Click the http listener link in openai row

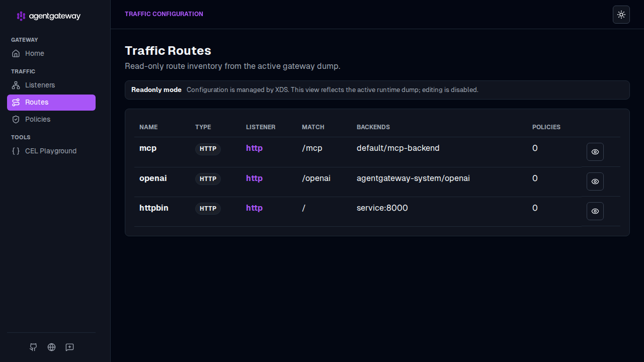coord(254,178)
